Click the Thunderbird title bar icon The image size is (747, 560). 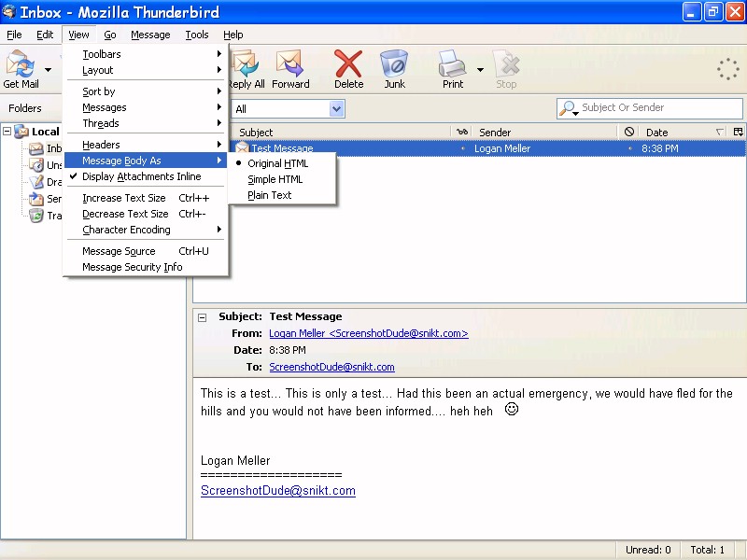click(x=8, y=11)
